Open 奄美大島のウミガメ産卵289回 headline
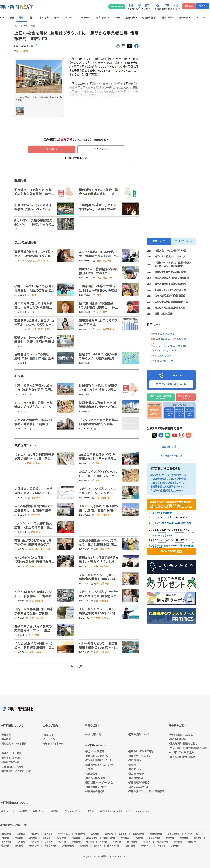 point(170,251)
